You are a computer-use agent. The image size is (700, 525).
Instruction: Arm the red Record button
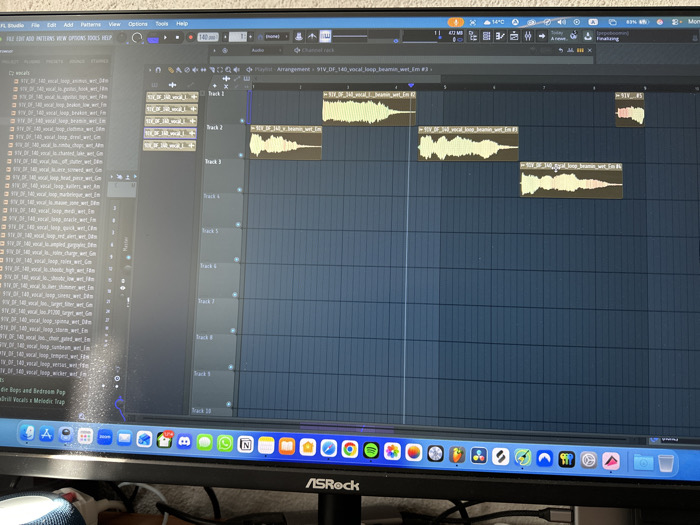click(x=190, y=37)
